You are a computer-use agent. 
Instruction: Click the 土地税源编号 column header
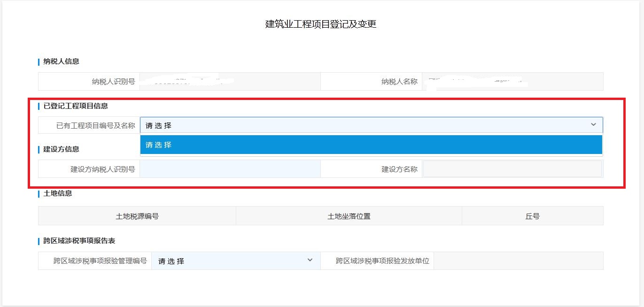tap(136, 215)
